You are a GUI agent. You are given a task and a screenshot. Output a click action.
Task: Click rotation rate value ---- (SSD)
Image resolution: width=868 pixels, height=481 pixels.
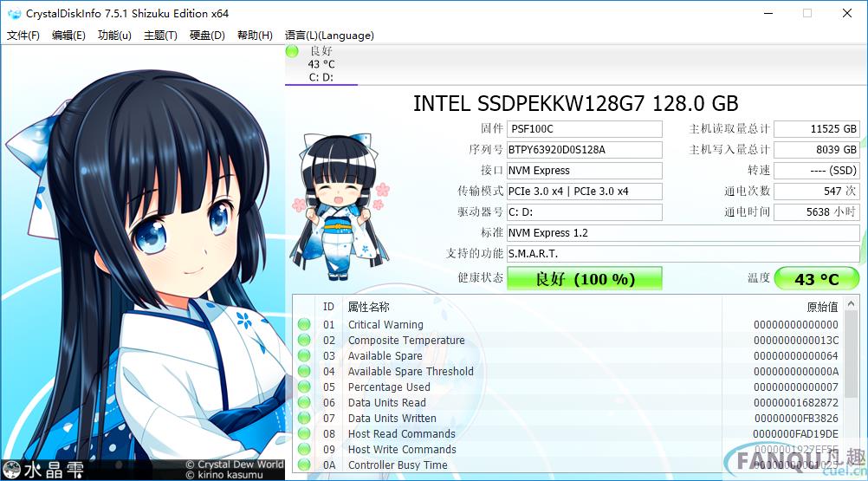pyautogui.click(x=817, y=171)
